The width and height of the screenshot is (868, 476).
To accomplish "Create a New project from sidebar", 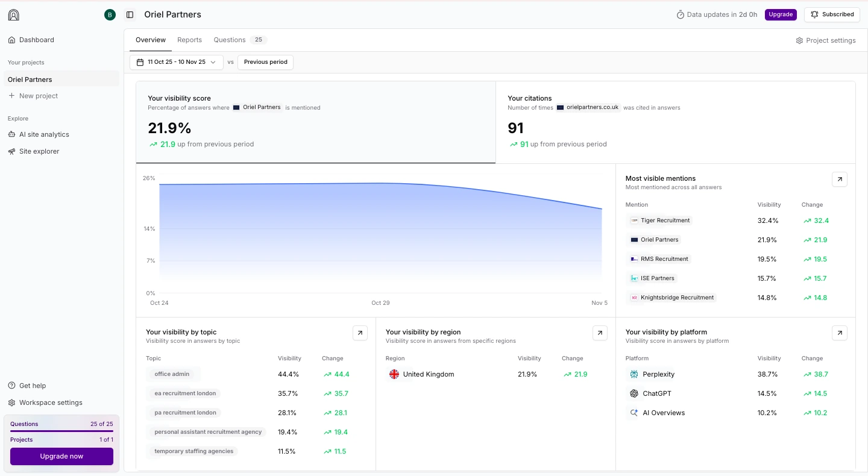I will tap(39, 96).
